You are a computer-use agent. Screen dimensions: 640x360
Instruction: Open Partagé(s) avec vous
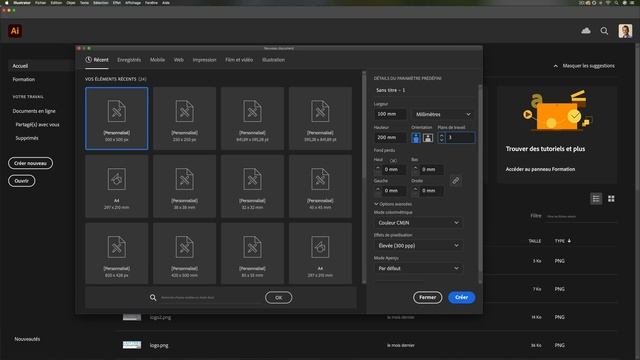tap(37, 124)
